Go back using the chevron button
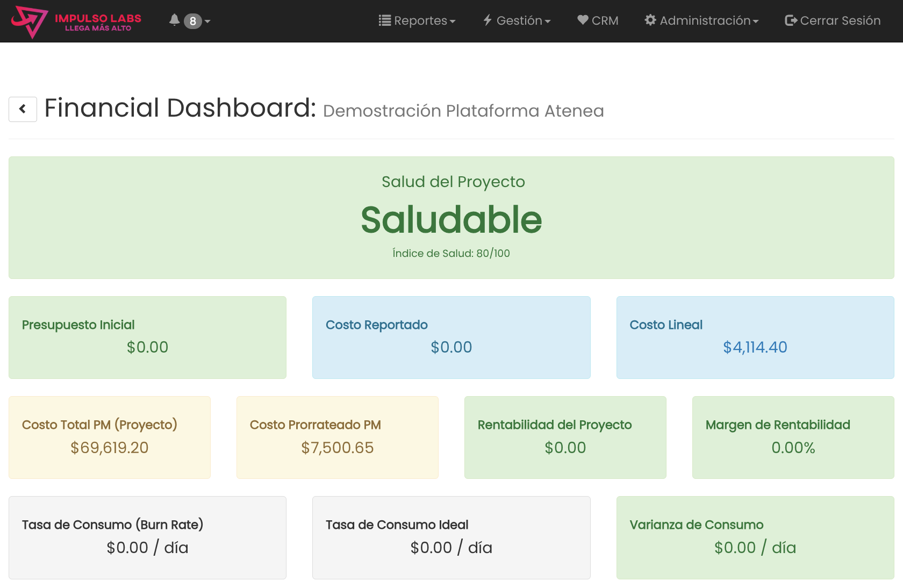 pyautogui.click(x=23, y=109)
